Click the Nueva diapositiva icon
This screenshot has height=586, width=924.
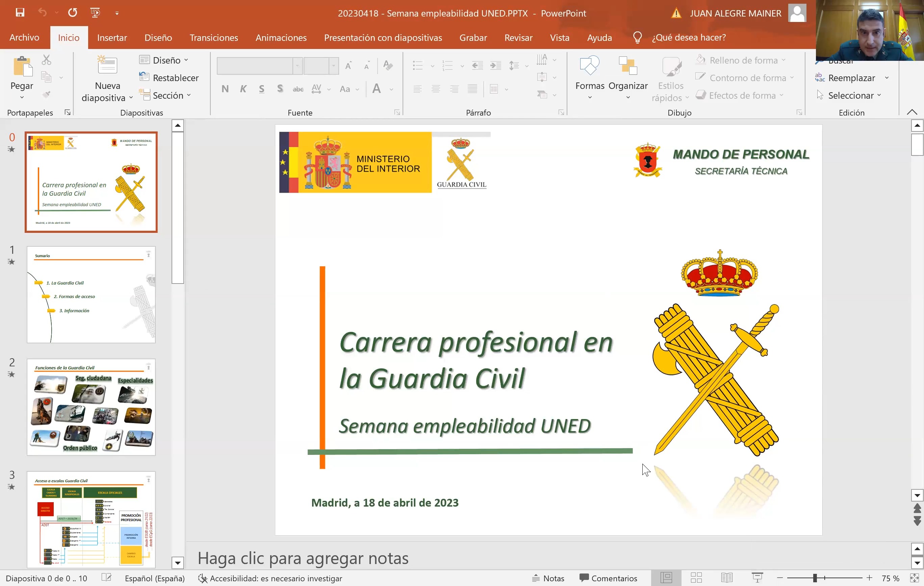click(107, 65)
